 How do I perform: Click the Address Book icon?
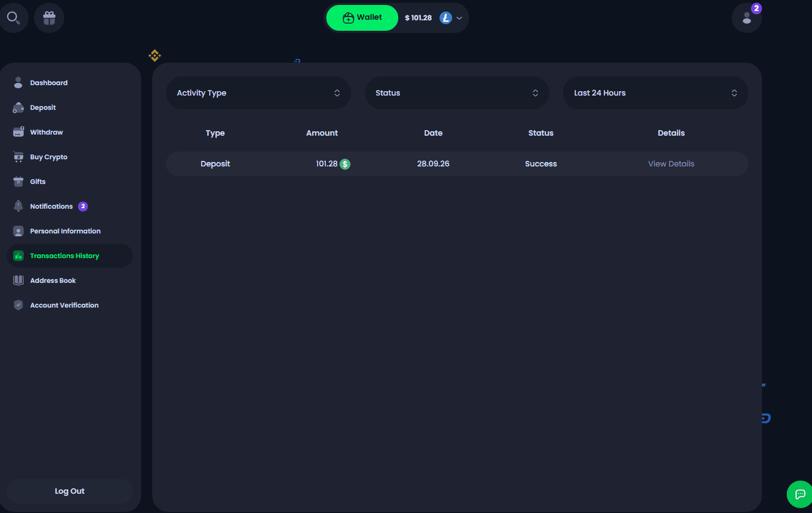pos(18,280)
